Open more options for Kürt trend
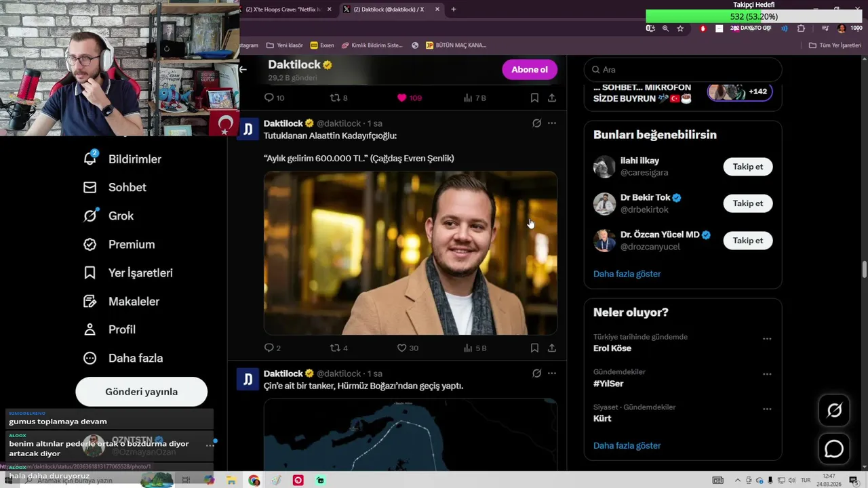The image size is (868, 488). click(767, 409)
